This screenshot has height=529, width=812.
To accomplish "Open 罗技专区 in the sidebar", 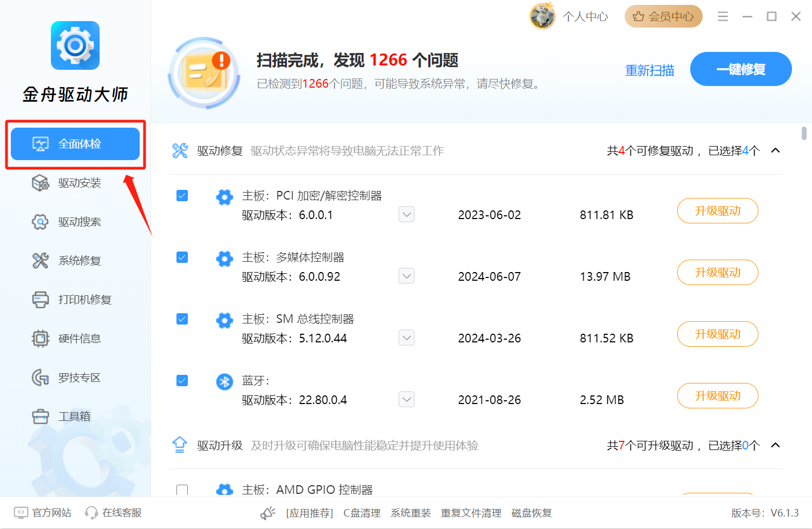I will tap(75, 378).
